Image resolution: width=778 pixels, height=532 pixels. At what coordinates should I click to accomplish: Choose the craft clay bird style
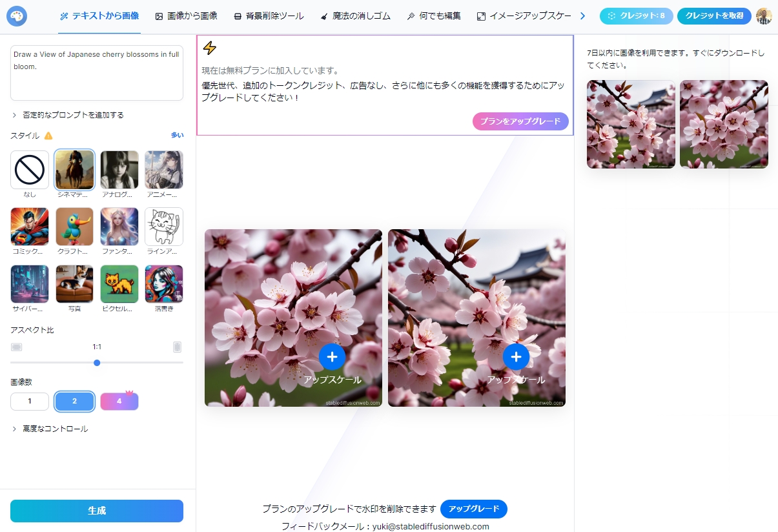(74, 227)
